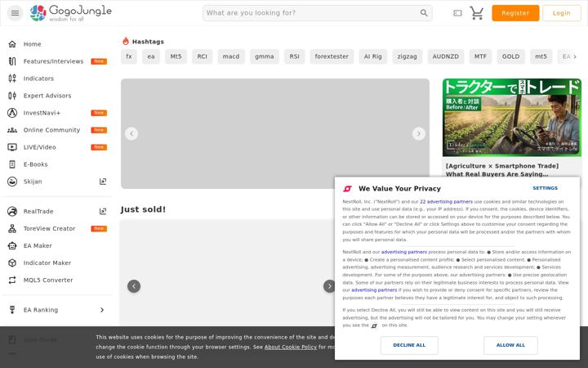Viewport: 588px width, 368px height.
Task: Select the RSI hashtag
Action: click(x=294, y=56)
